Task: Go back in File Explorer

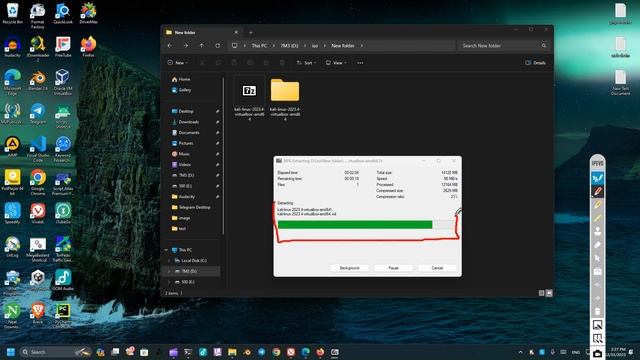Action: click(170, 46)
